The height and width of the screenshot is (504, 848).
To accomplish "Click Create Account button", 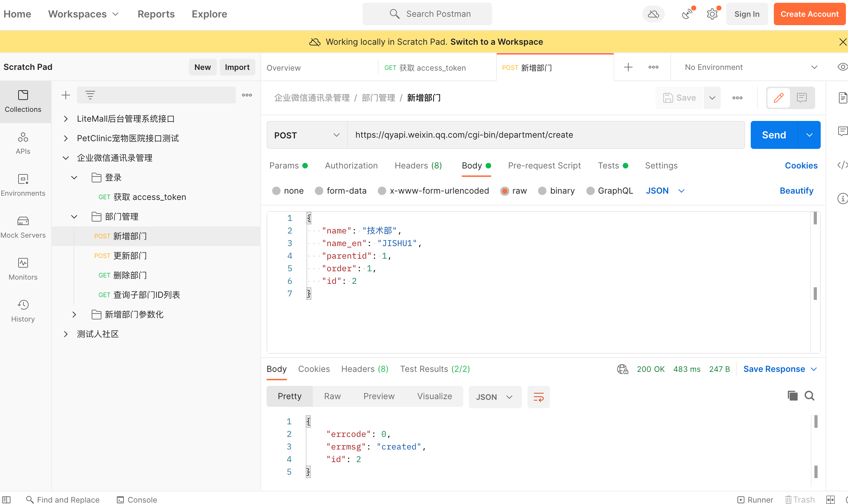I will tap(810, 14).
